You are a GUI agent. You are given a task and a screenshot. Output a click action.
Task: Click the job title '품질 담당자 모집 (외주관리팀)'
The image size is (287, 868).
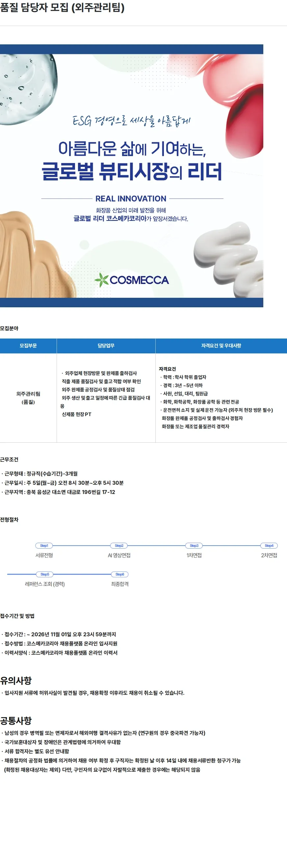coord(63,8)
